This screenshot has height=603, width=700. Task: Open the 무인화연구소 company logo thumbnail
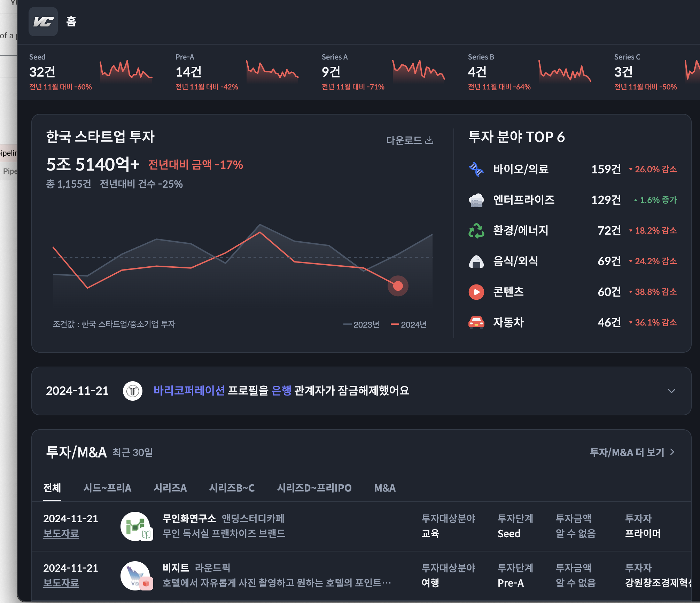point(136,526)
